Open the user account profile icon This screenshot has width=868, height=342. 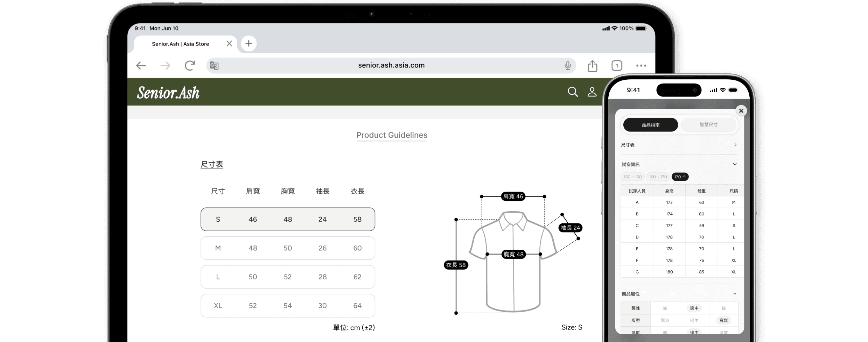tap(592, 92)
